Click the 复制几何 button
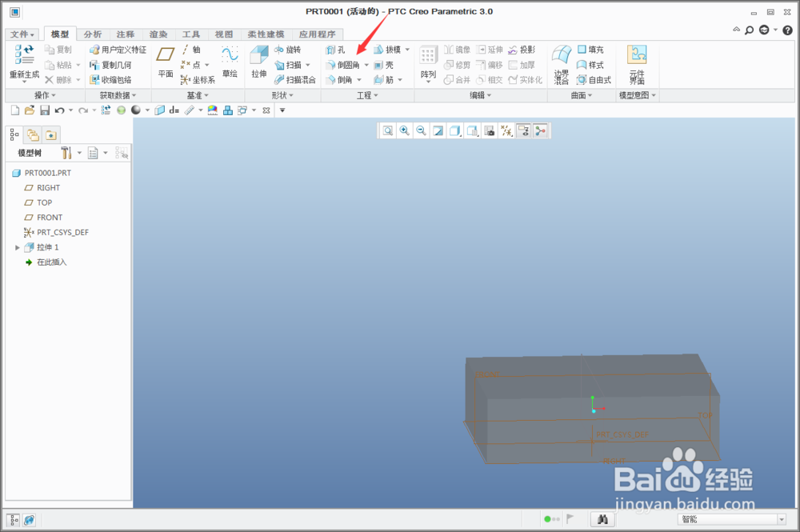Viewport: 800px width, 532px height. tap(110, 65)
